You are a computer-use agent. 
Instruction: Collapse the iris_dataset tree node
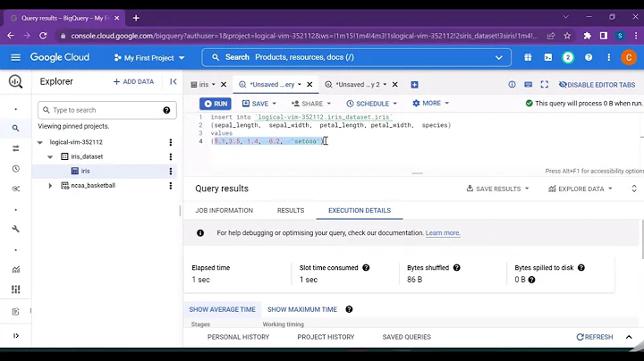50,156
